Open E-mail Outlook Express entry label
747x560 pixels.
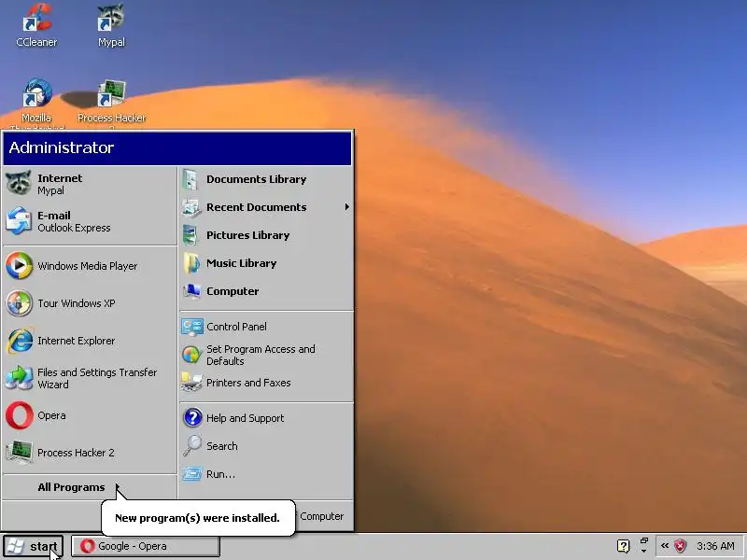click(74, 221)
